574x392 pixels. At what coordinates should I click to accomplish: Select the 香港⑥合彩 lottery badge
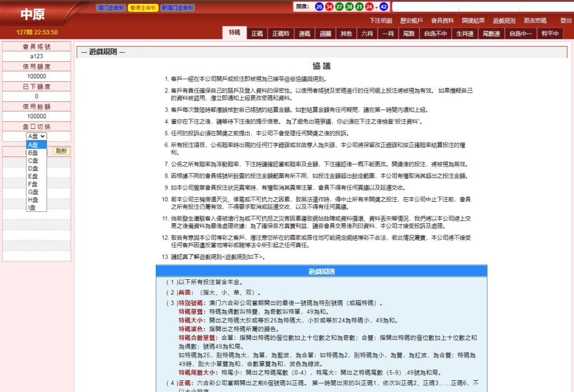(x=143, y=7)
